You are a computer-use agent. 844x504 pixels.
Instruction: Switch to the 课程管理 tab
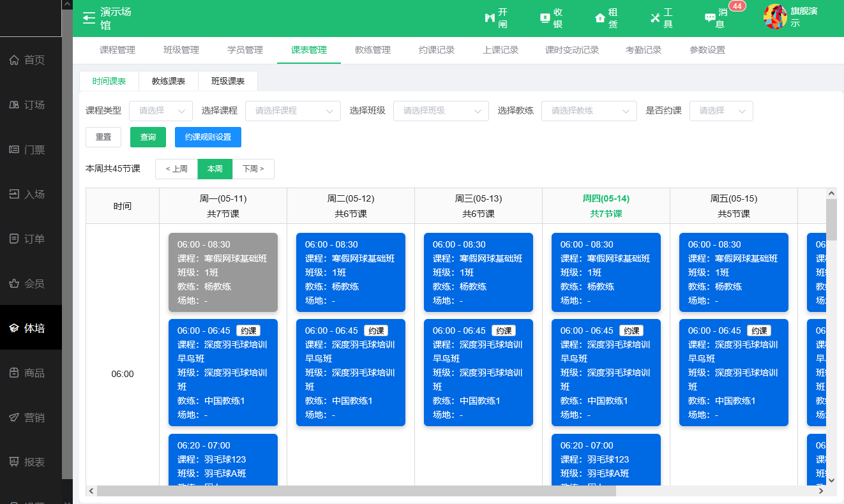pos(117,50)
